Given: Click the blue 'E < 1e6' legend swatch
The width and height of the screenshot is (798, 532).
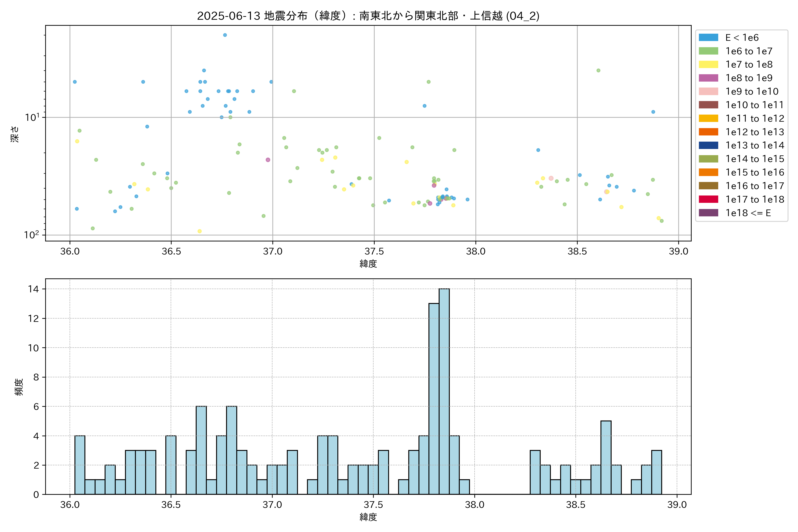Looking at the screenshot, I should 708,38.
